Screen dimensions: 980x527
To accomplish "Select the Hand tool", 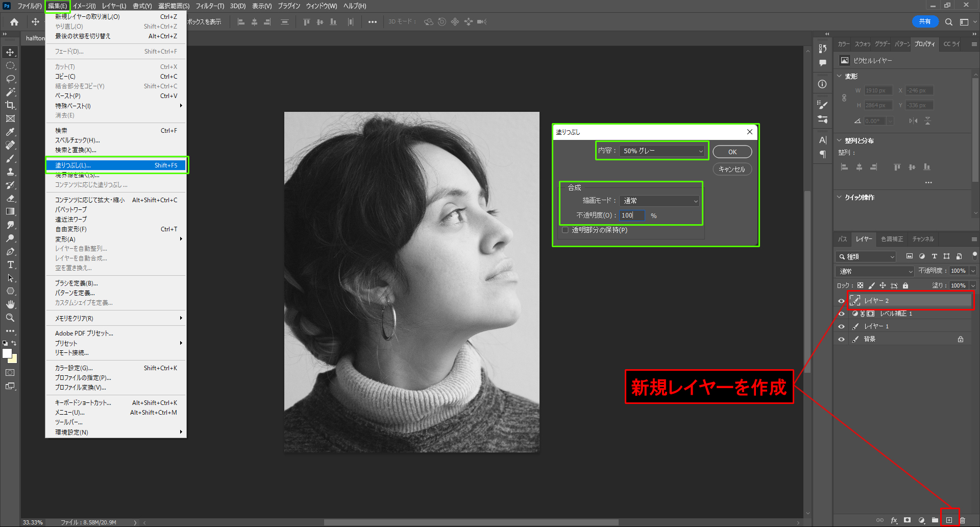I will click(10, 304).
